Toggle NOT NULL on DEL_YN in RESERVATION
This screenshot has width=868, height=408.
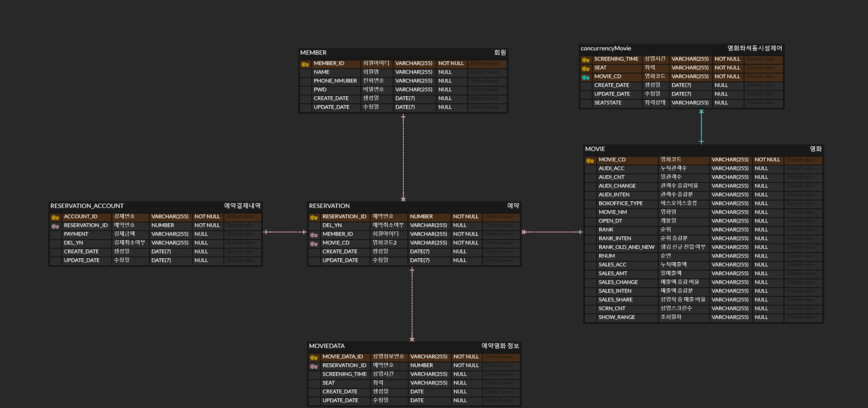pyautogui.click(x=460, y=225)
